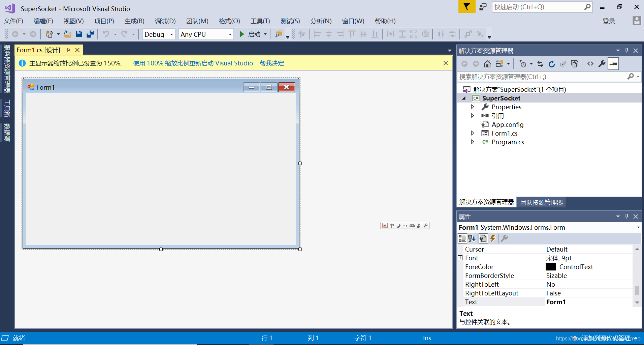Click 添加到源代码管理 in status bar
Screen dimensions: 644x345
(606, 338)
